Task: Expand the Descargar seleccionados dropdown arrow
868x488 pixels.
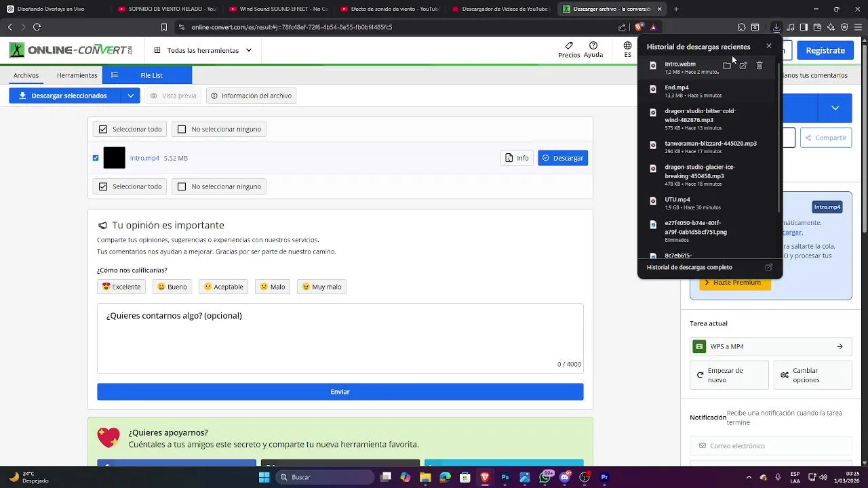Action: coord(131,96)
